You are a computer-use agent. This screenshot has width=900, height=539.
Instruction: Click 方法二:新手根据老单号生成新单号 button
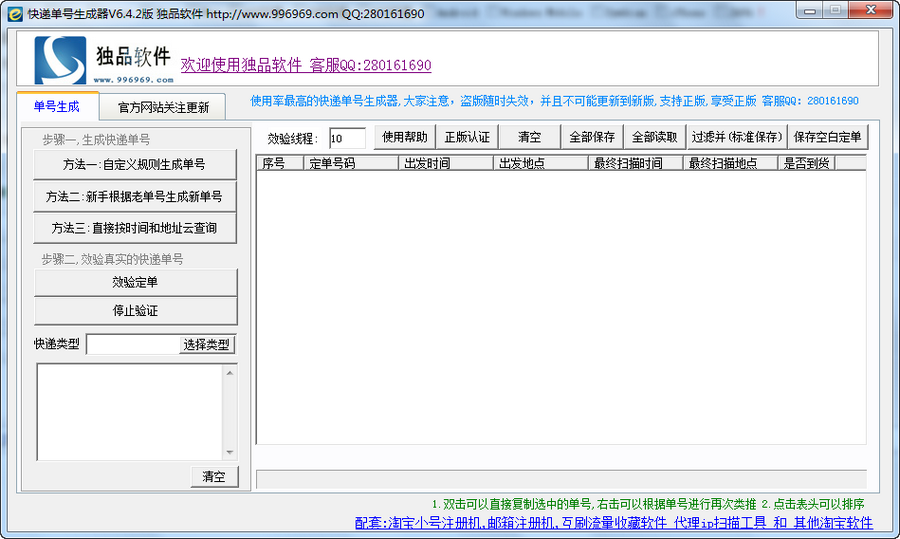[x=134, y=197]
